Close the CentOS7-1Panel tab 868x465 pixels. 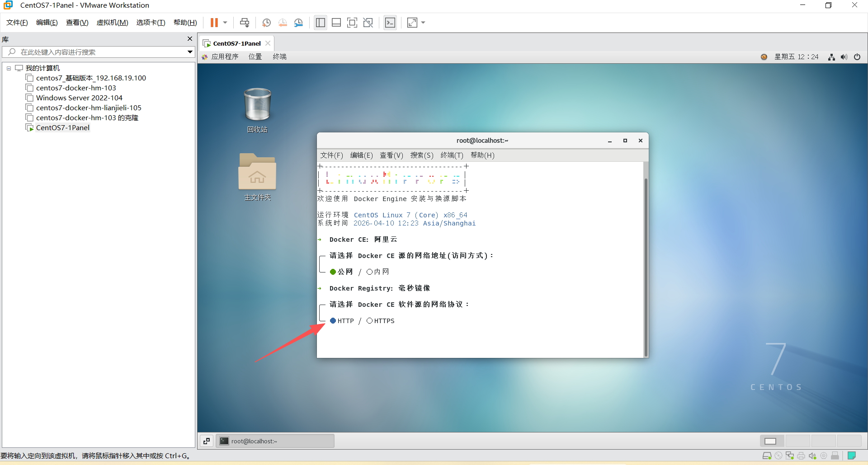[268, 43]
